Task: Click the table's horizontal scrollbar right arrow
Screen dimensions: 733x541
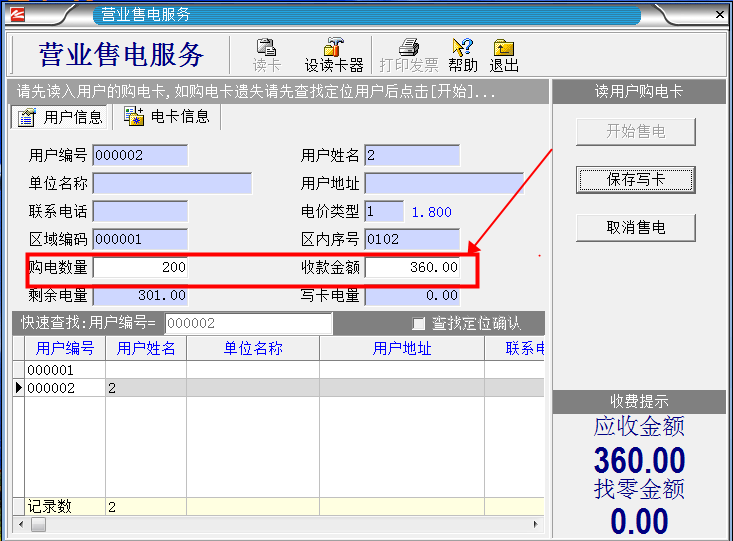Action: [x=539, y=524]
